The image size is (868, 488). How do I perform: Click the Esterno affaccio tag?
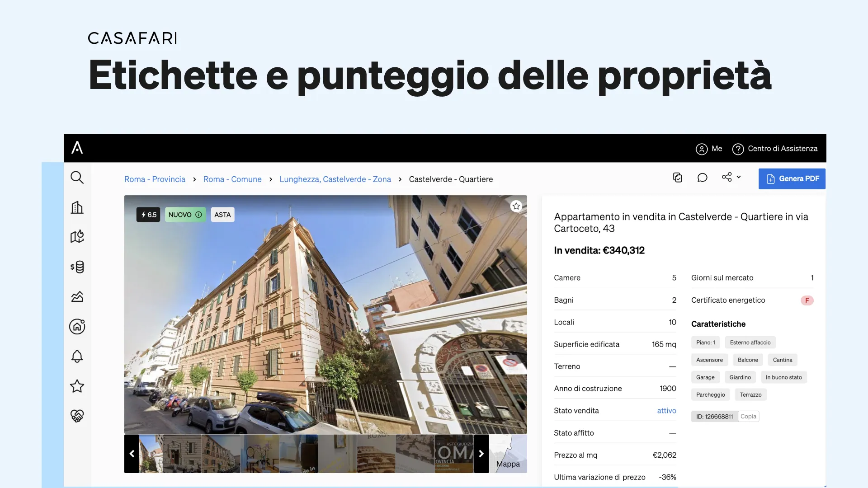(x=750, y=343)
